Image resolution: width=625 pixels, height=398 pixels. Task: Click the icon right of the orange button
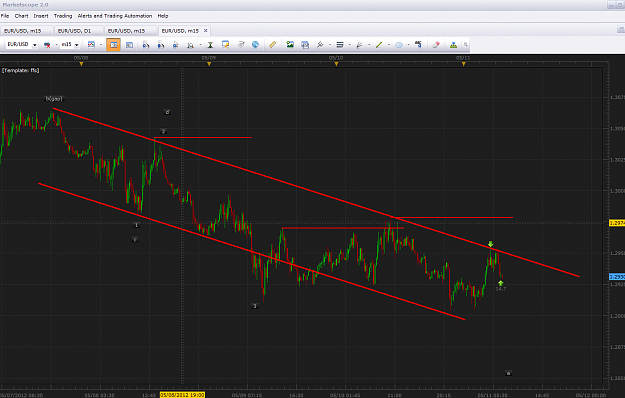click(129, 45)
